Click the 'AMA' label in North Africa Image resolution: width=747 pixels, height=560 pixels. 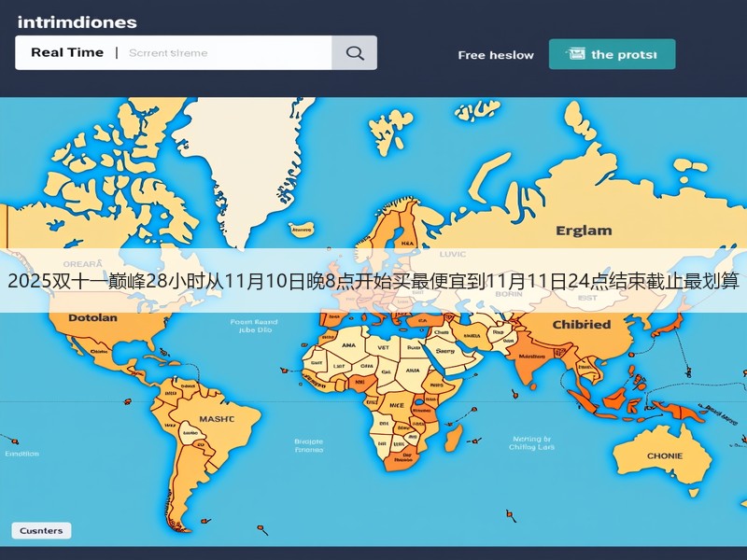[348, 345]
